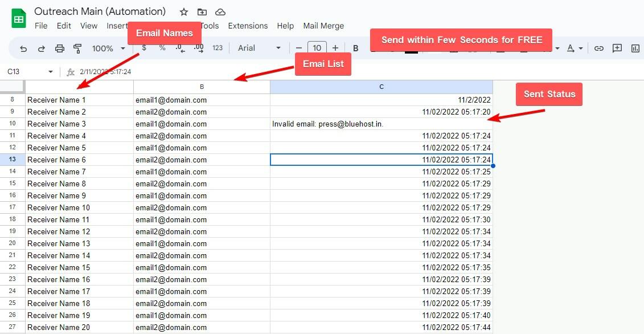Viewport: 644px width, 334px height.
Task: Select the timestamp cell '11/02/2022 05:17:40'
Action: click(x=382, y=315)
